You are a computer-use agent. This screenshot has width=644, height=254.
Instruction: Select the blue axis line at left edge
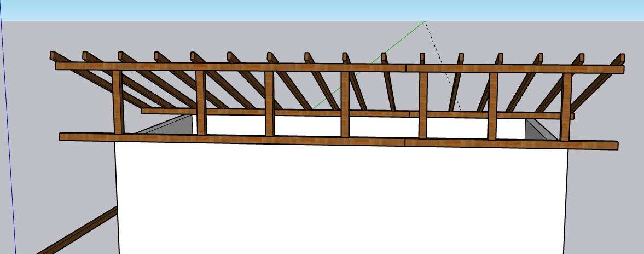point(8,137)
